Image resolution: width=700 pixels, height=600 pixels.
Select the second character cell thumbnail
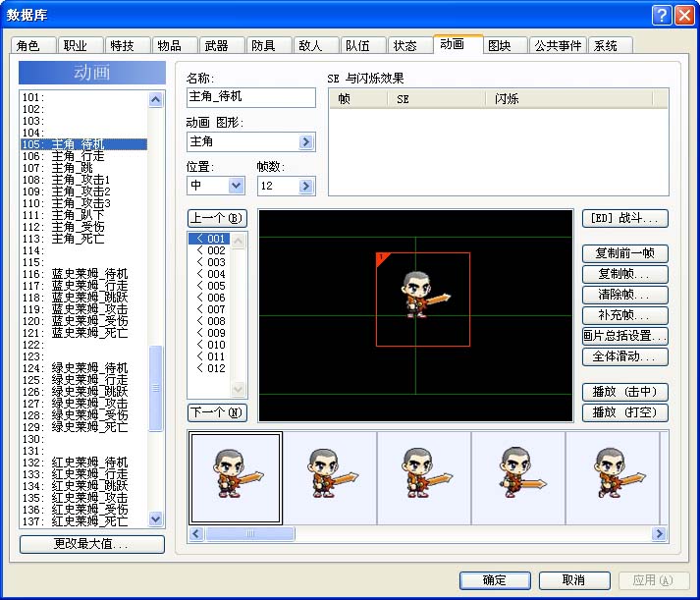pyautogui.click(x=330, y=477)
